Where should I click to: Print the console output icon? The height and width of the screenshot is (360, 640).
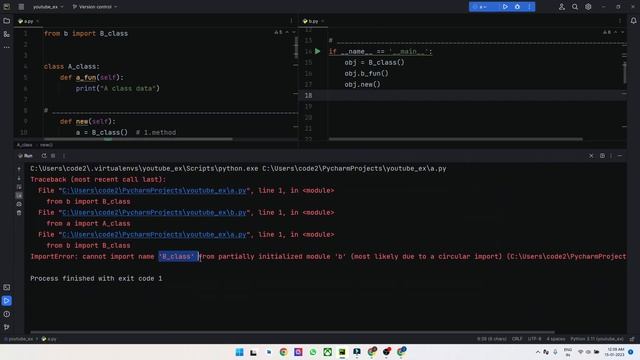tap(19, 204)
